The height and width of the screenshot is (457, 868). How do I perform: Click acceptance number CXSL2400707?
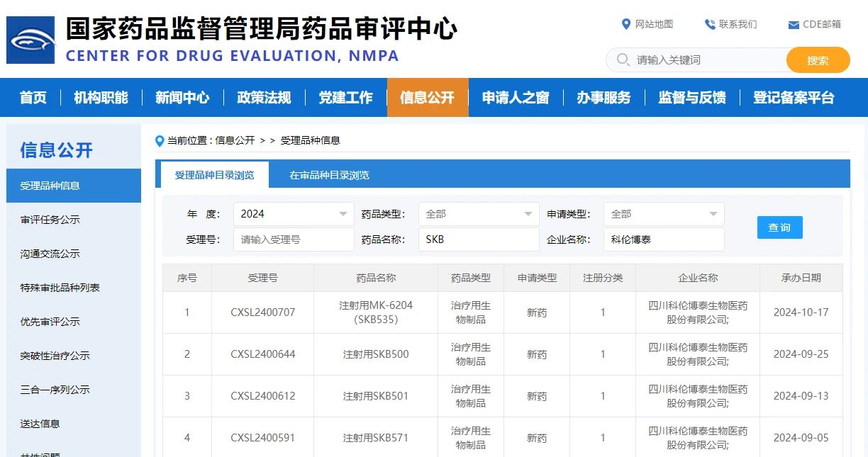coord(262,312)
